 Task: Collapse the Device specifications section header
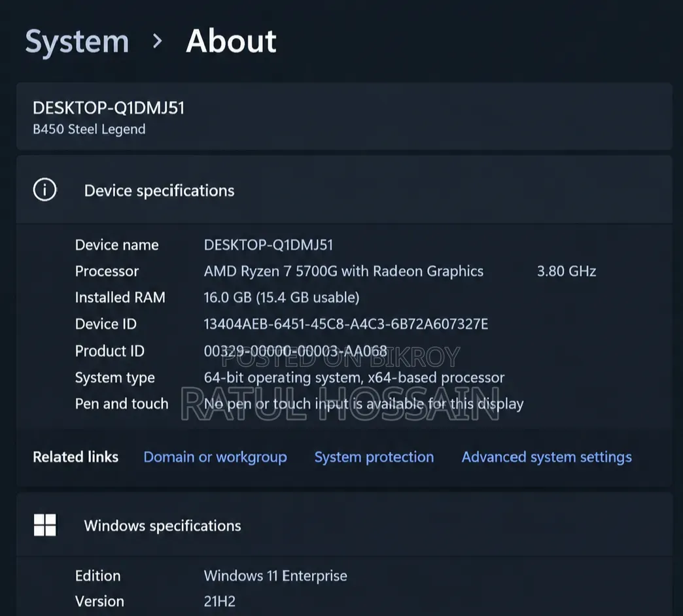(x=344, y=190)
